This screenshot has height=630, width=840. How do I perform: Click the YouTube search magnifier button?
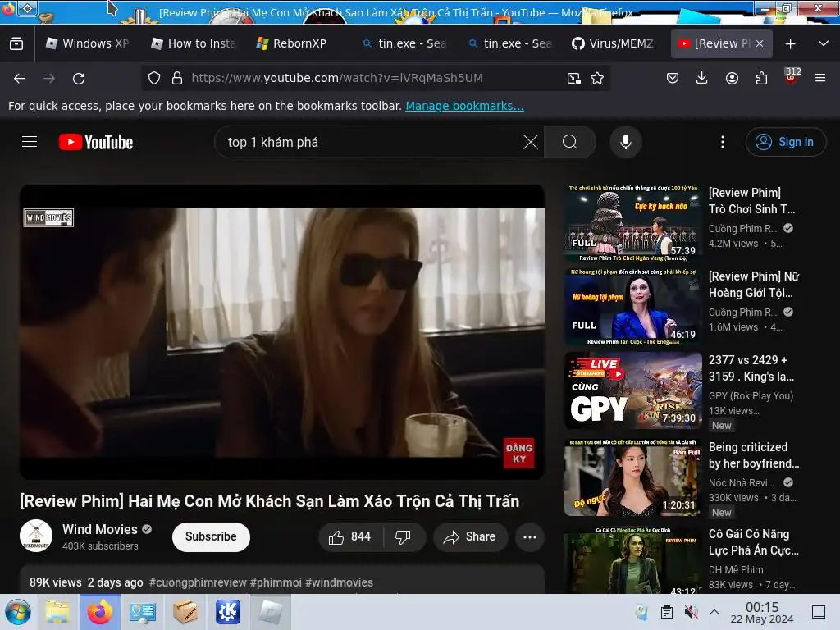click(570, 142)
